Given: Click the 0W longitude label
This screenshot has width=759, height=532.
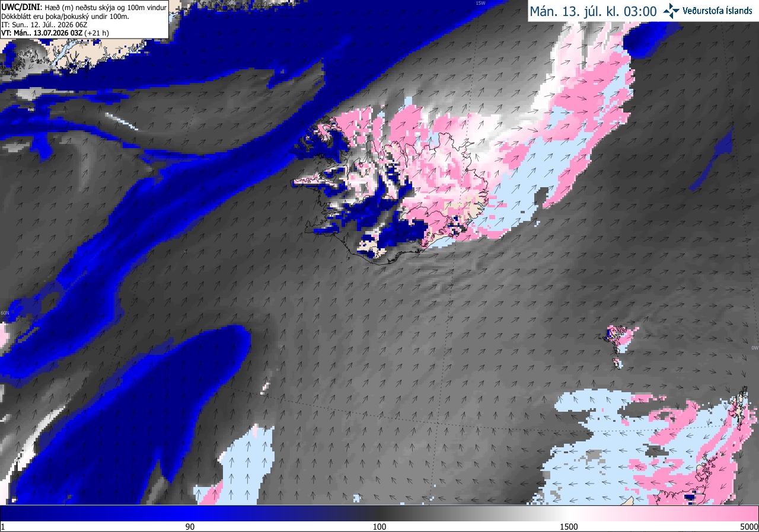Looking at the screenshot, I should pos(755,348).
